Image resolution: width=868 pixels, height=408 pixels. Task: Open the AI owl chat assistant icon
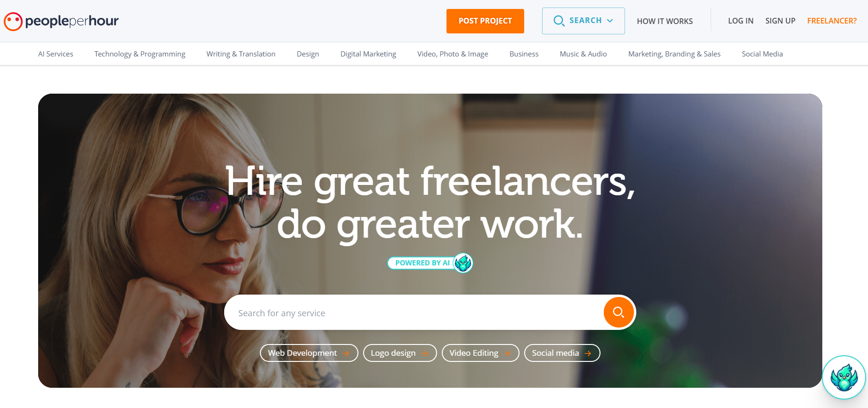click(844, 377)
